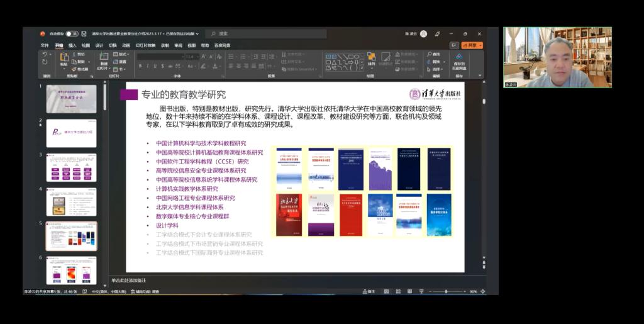Select slide 3 thumbnail in the panel
Screen dimensions: 644x324
pos(71,167)
